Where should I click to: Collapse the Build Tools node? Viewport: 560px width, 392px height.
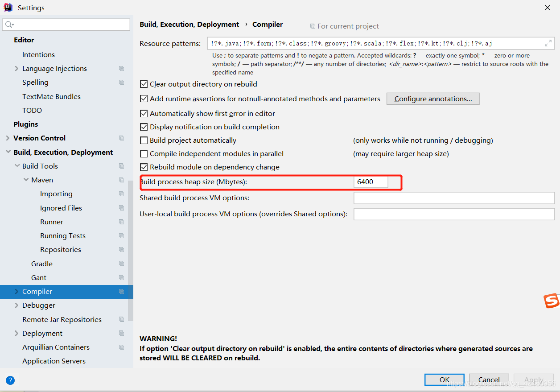coord(16,166)
